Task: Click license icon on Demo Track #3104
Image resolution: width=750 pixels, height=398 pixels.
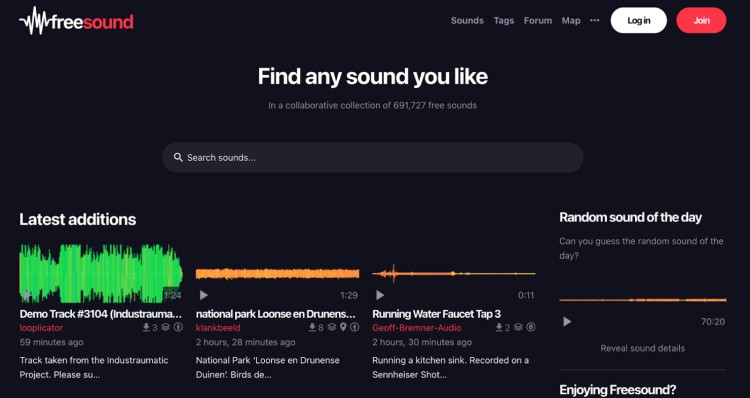Action: (x=178, y=328)
